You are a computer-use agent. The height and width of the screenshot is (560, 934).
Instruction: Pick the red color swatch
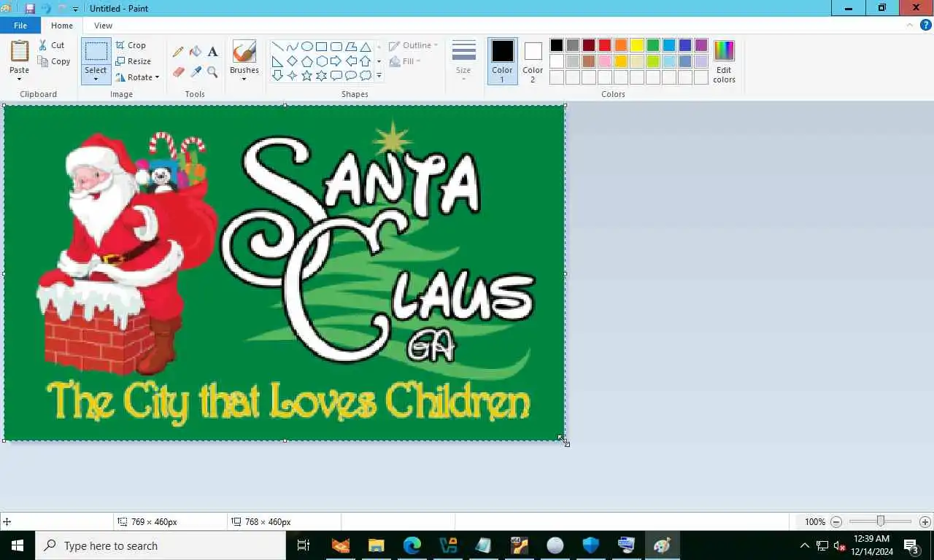[x=605, y=45]
